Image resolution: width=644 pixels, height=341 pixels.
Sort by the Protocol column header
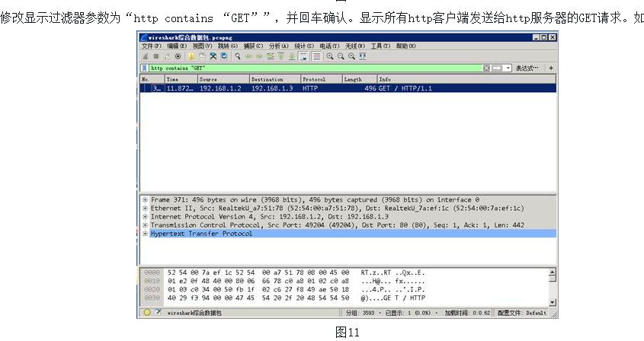pos(322,79)
